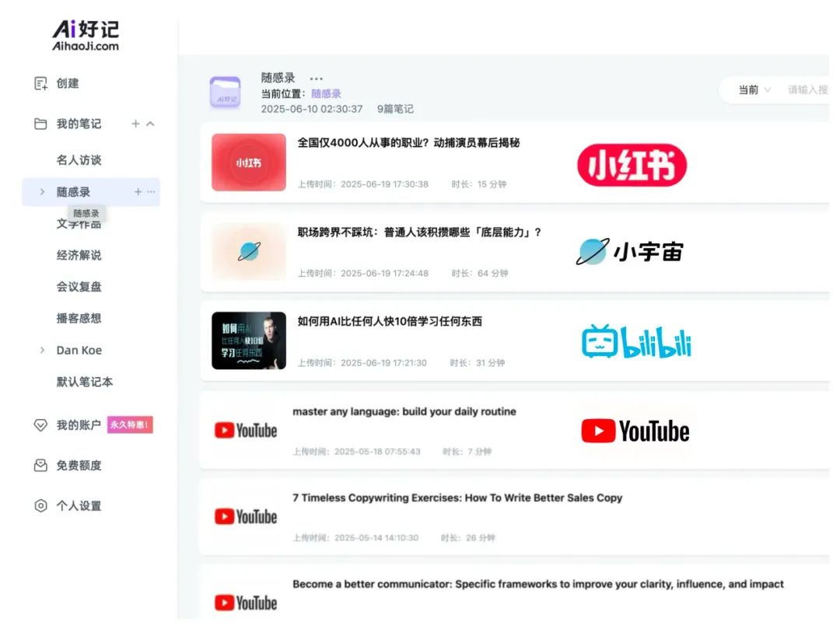
Task: Open the 会议复盘 notebook
Action: click(x=79, y=287)
